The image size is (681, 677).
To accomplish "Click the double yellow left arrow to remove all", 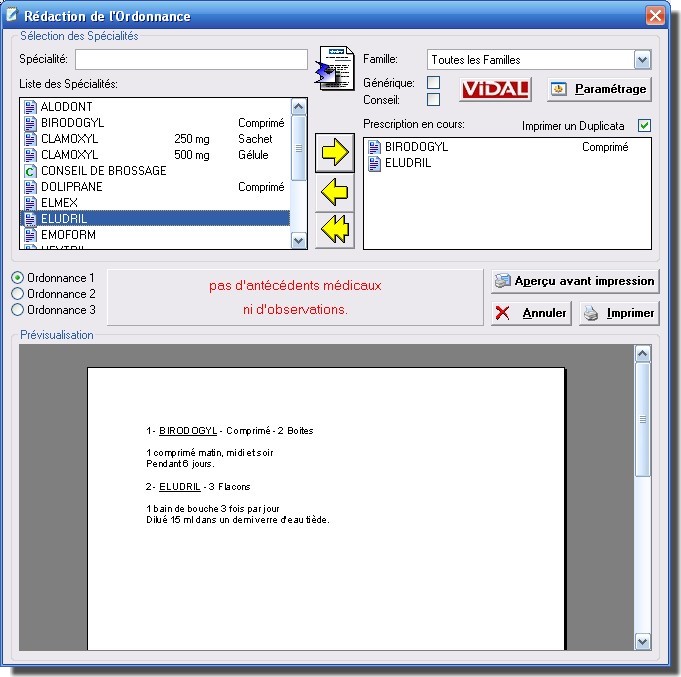I will pos(336,229).
